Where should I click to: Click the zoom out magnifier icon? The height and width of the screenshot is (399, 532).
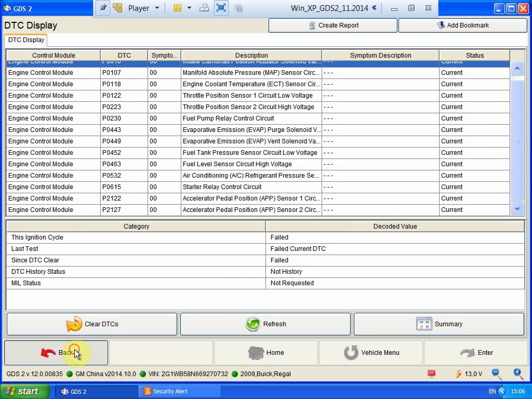[x=497, y=374]
